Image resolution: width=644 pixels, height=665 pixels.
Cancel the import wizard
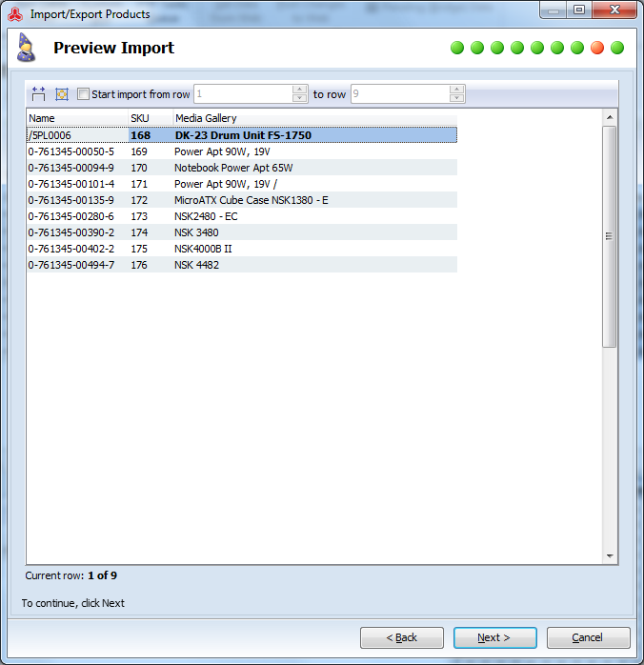click(x=588, y=637)
